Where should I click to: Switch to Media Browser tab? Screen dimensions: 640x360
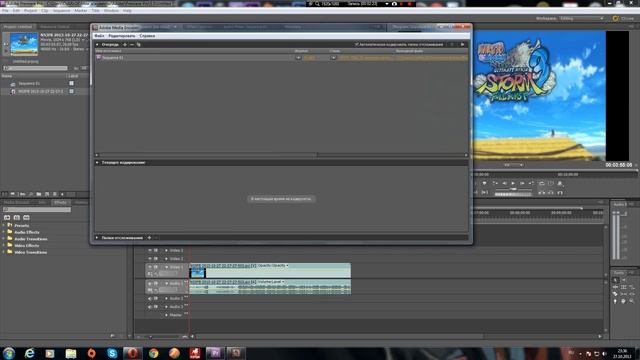click(17, 202)
